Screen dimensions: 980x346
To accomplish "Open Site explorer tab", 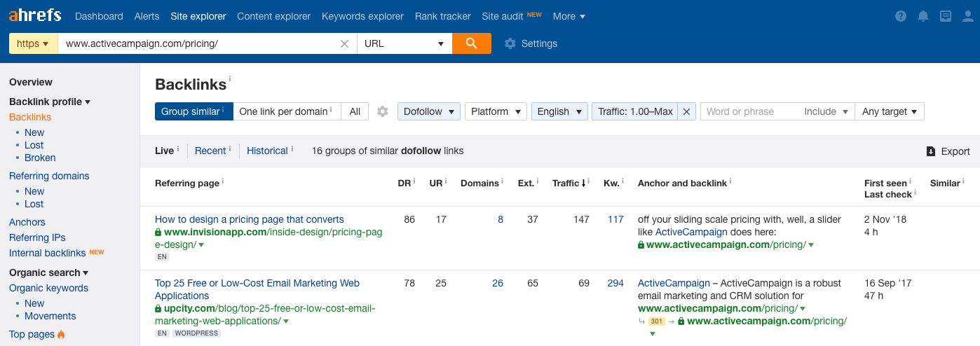I will pos(198,16).
